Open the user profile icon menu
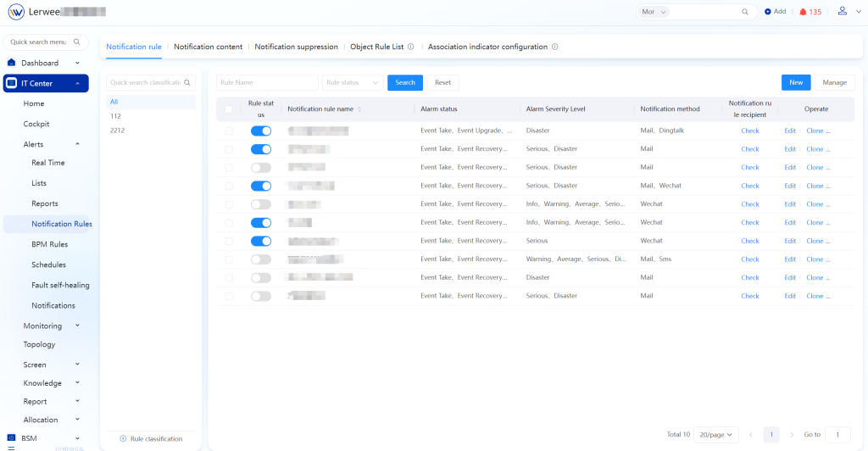The height and width of the screenshot is (451, 868). click(x=842, y=11)
